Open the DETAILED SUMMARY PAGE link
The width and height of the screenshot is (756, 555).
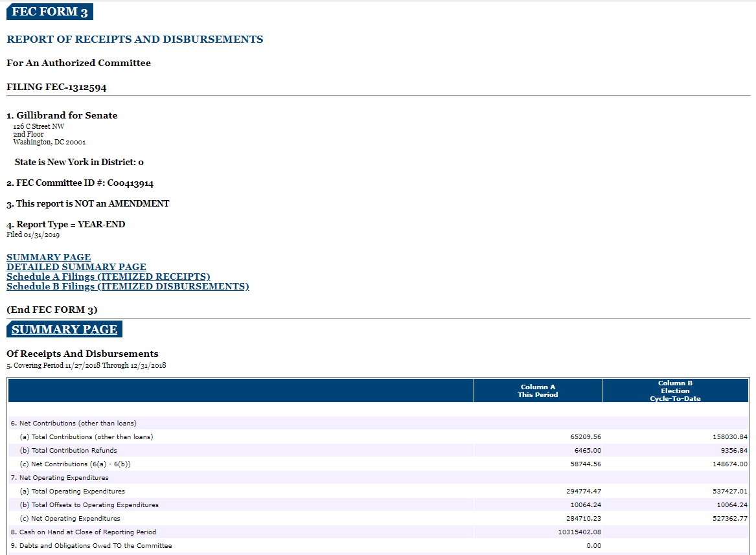point(76,267)
